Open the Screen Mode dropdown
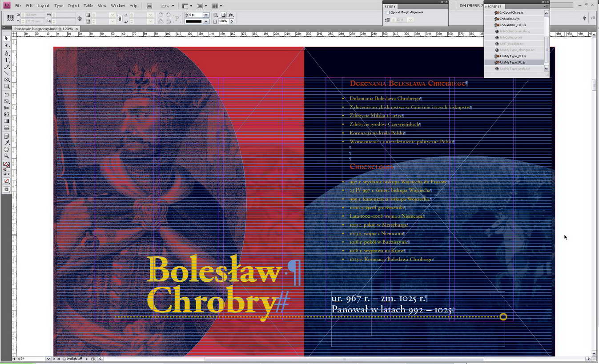Screen dimensions: 599x364 pos(202,6)
